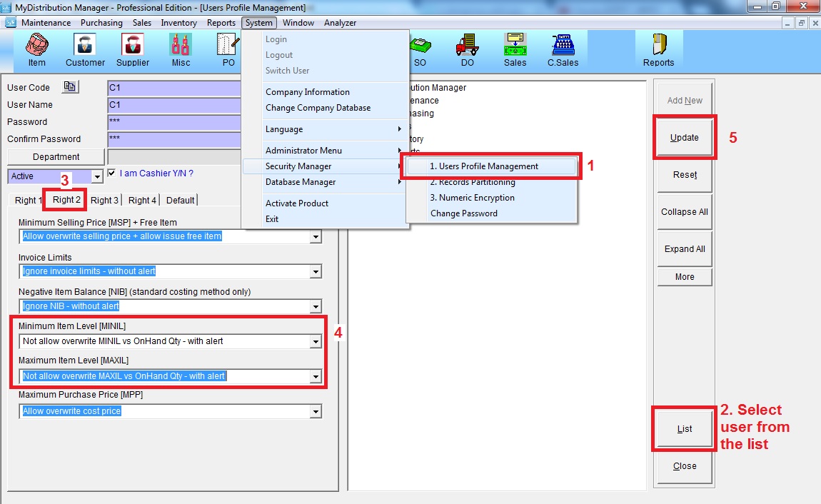Screen dimensions: 821x504
Task: Open the Customer toolbar icon
Action: pyautogui.click(x=85, y=50)
